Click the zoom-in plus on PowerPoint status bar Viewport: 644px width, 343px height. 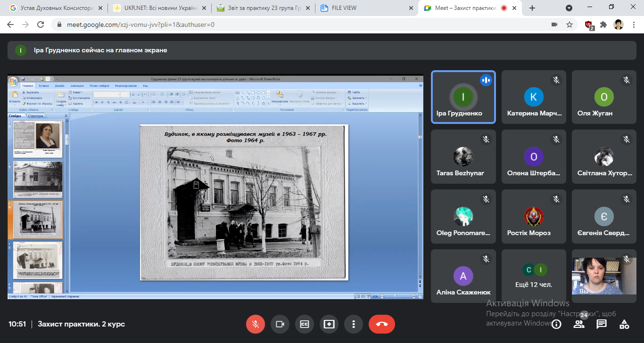pyautogui.click(x=413, y=296)
